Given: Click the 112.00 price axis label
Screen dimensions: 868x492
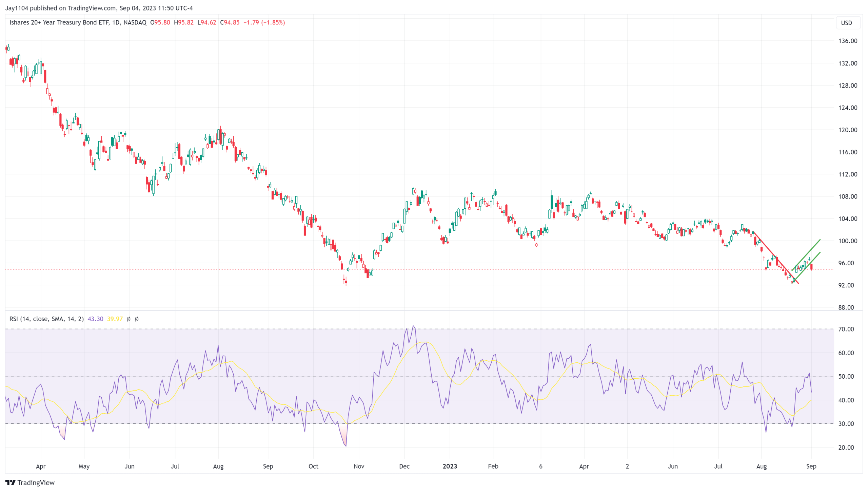Looking at the screenshot, I should coord(848,174).
